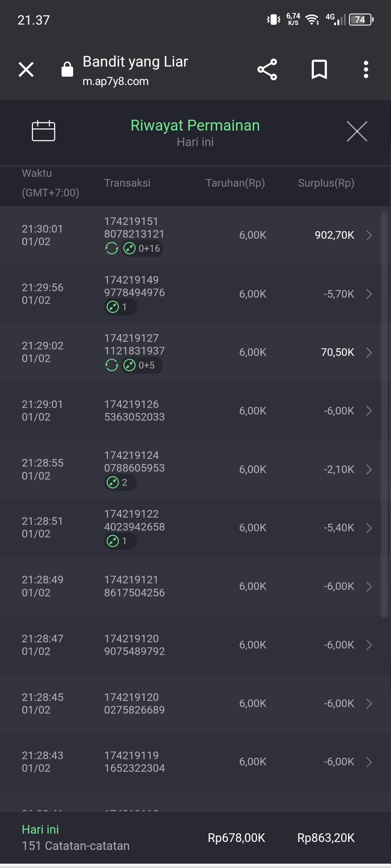Screen dimensions: 391x868
Task: Tap the m.ap7y8.com address text
Action: point(115,81)
